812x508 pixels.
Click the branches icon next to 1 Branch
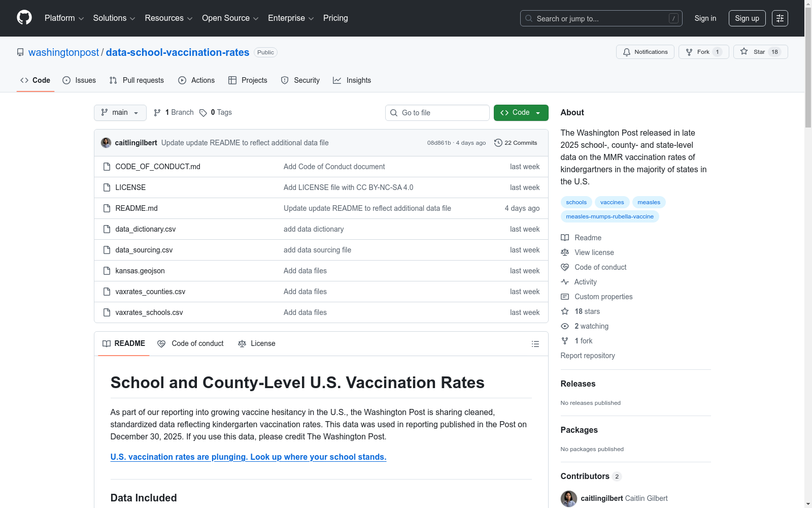point(157,113)
